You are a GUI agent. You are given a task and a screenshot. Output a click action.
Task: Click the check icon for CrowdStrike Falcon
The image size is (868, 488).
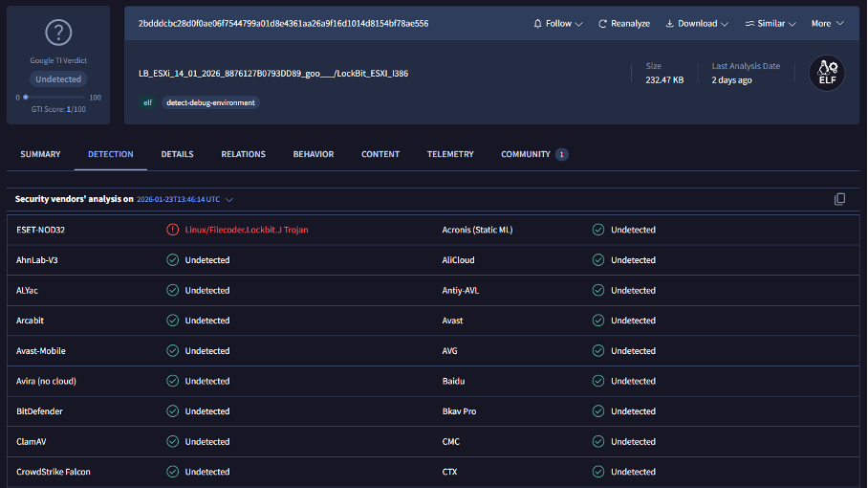click(x=173, y=472)
